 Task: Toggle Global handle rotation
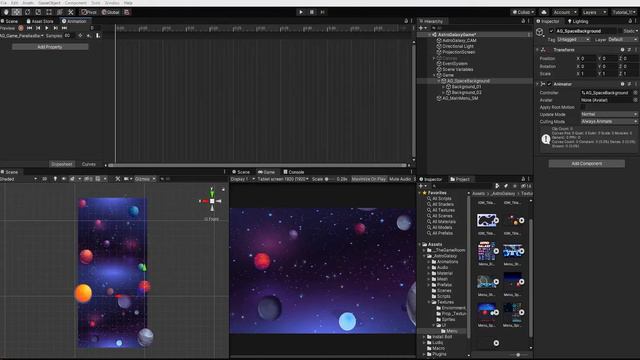(x=110, y=12)
